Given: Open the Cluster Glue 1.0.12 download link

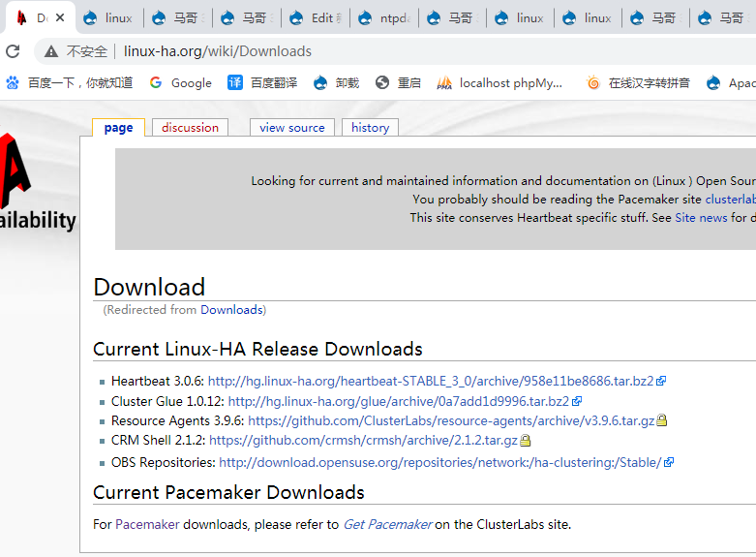Looking at the screenshot, I should click(x=398, y=401).
